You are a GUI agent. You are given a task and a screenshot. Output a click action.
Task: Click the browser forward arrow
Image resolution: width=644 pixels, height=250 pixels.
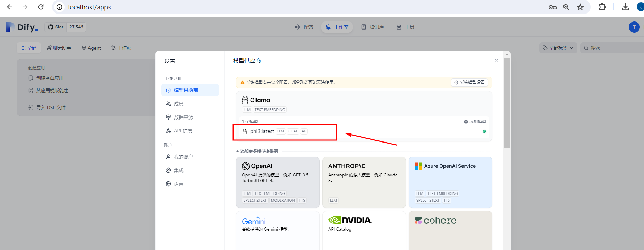(x=25, y=7)
